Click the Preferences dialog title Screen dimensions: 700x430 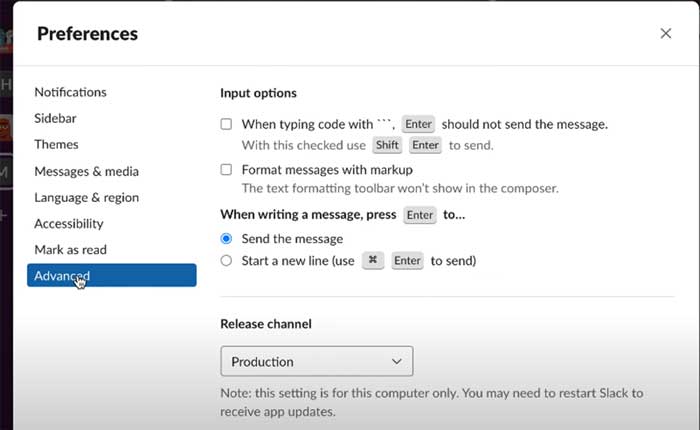click(x=88, y=34)
